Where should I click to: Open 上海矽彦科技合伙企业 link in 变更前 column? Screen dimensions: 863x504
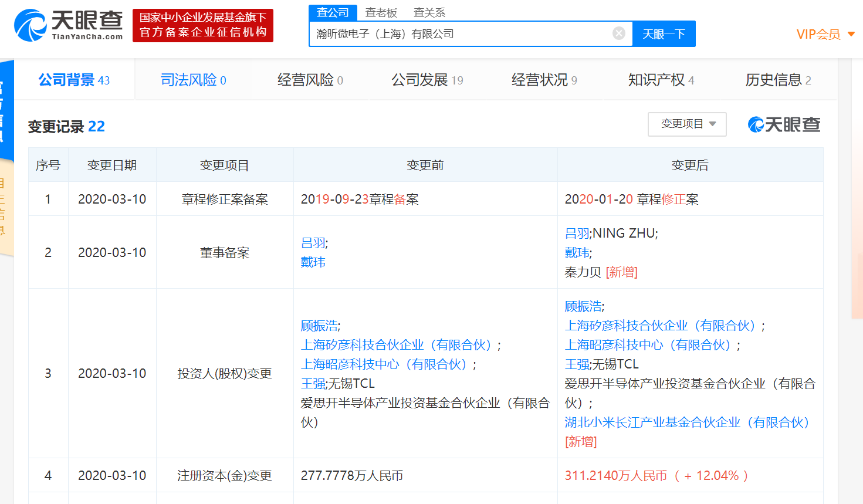398,345
